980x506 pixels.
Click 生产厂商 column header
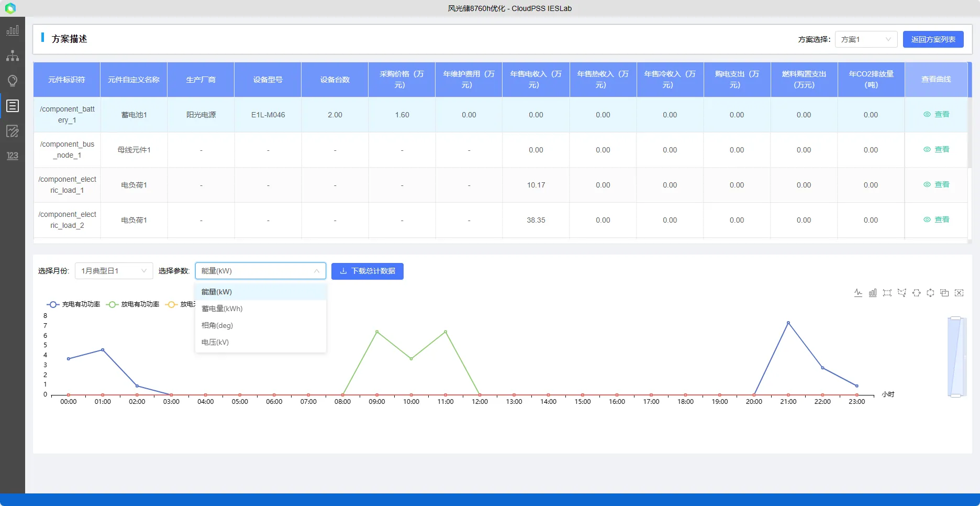(201, 80)
